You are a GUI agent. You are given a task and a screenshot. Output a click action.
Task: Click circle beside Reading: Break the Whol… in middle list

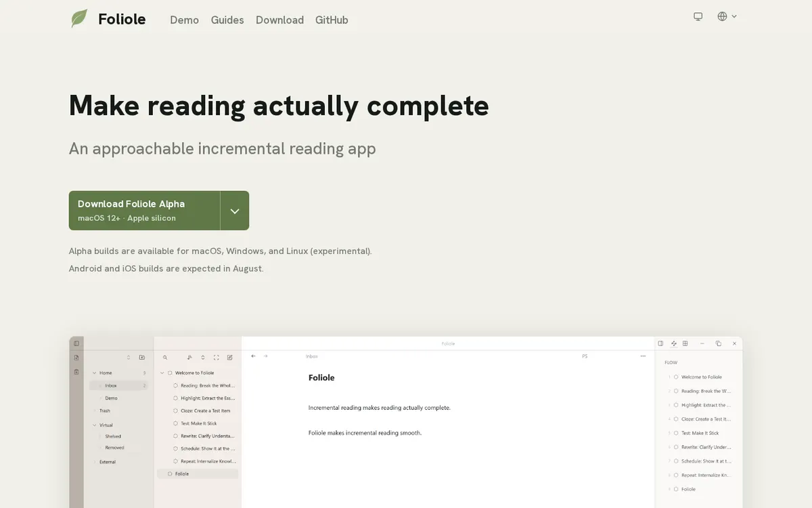(175, 385)
